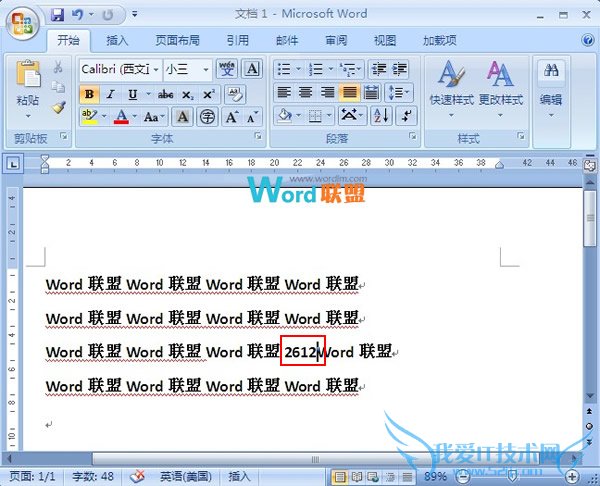Apply distributed alignment icon

click(x=371, y=92)
